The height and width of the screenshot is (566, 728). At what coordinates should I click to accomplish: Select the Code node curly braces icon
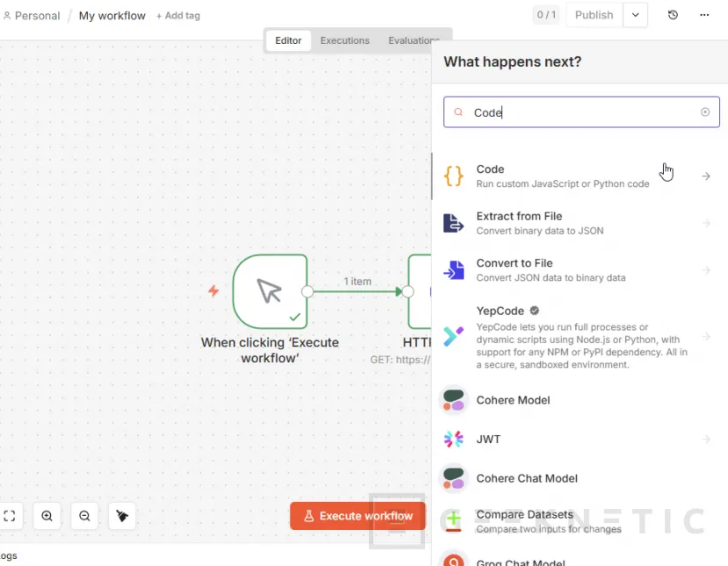453,176
